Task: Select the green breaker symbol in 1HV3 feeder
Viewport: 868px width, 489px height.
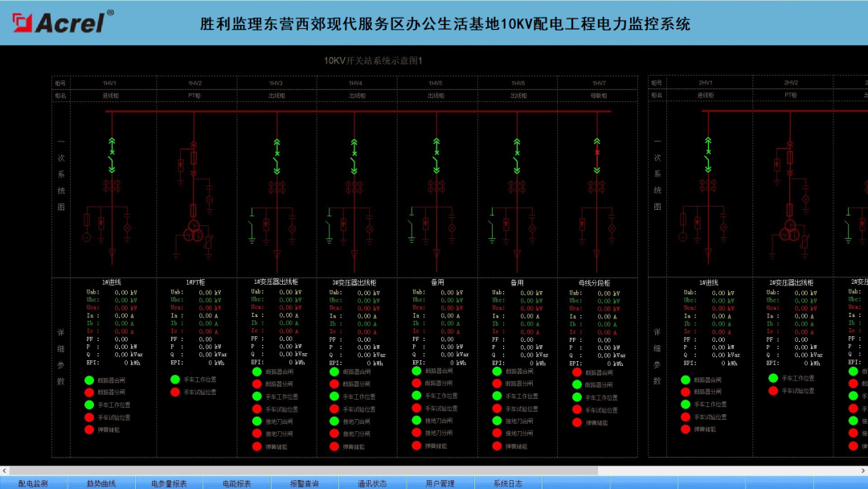Action: (276, 153)
